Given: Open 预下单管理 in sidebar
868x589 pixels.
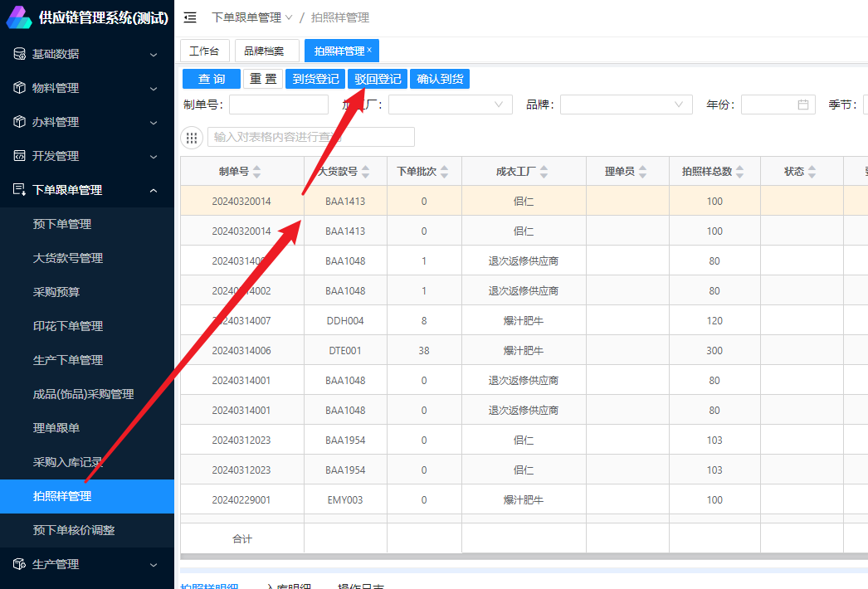Looking at the screenshot, I should (x=62, y=224).
